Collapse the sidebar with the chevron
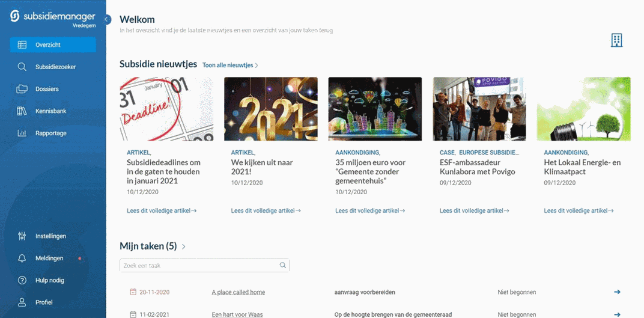The image size is (644, 318). [x=106, y=19]
